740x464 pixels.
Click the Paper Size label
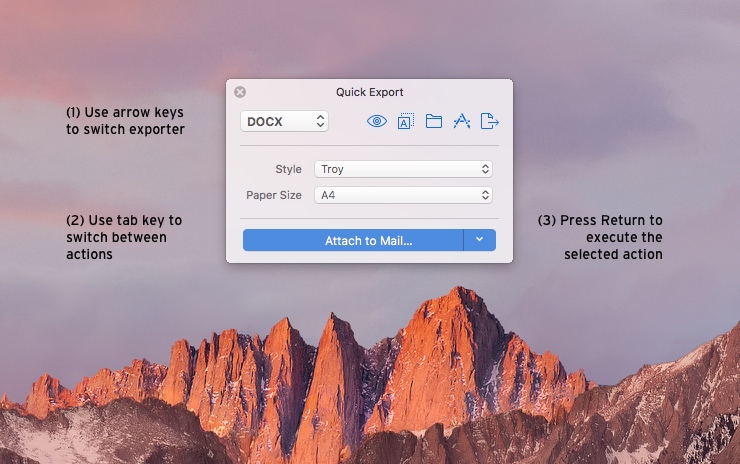tap(274, 195)
